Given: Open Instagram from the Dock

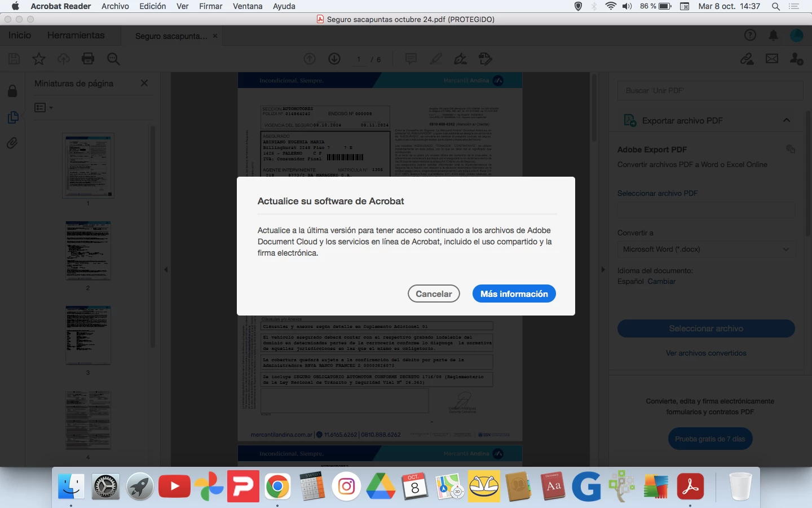Looking at the screenshot, I should (x=346, y=486).
